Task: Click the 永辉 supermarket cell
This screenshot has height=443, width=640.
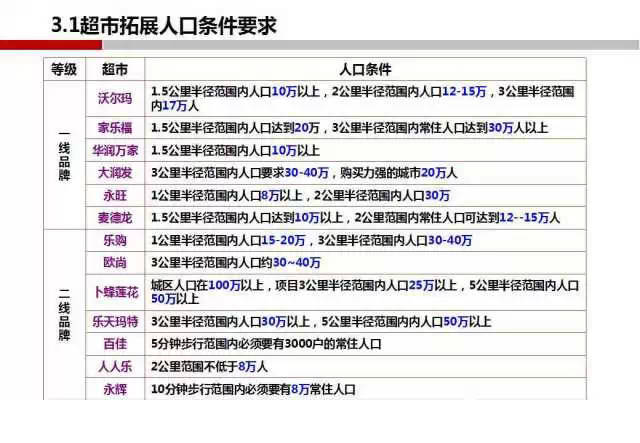Action: (x=115, y=389)
